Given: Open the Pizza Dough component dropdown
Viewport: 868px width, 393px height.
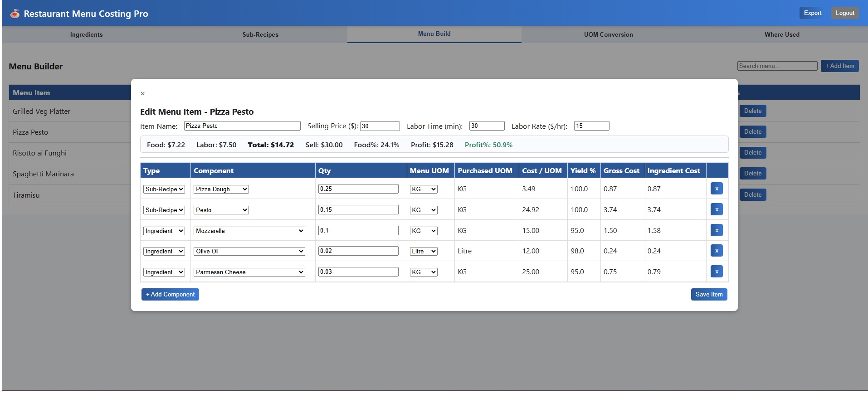Looking at the screenshot, I should (221, 189).
